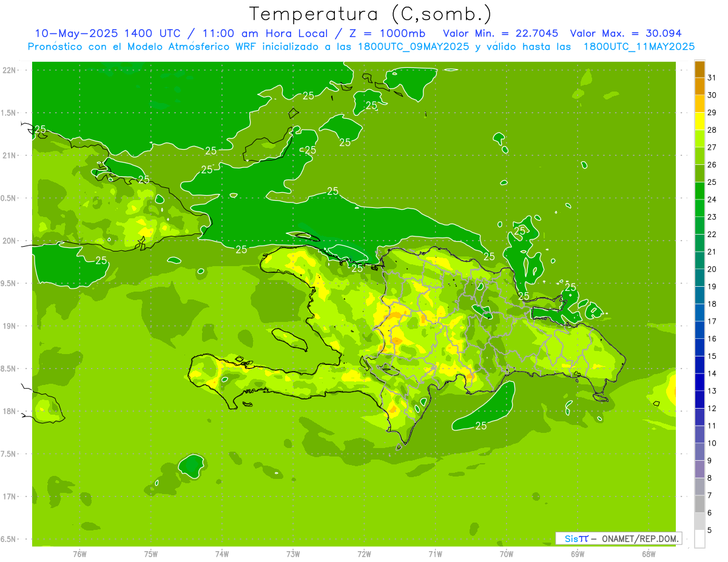Click the '74W' longitude axis label

point(222,554)
